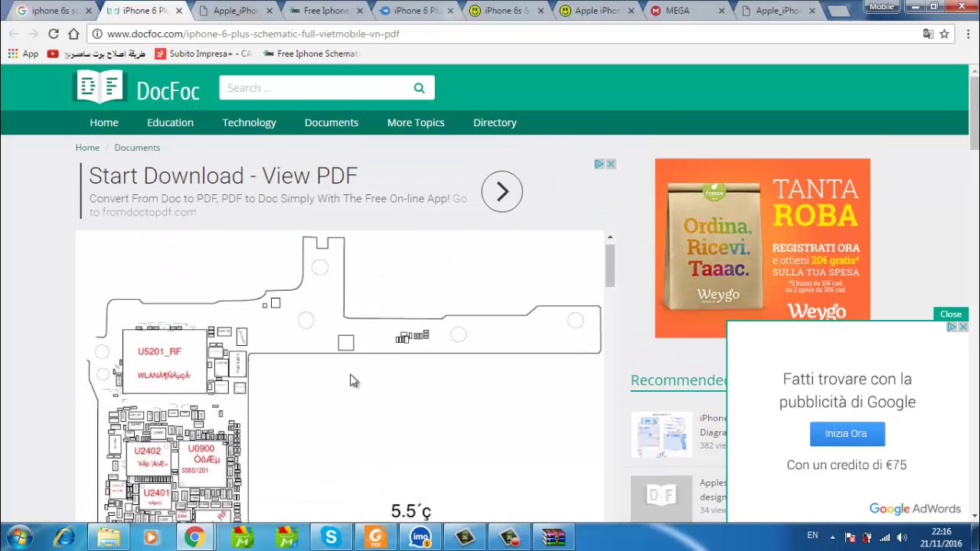Click the U2402 chip label on schematic
980x551 pixels.
point(148,452)
